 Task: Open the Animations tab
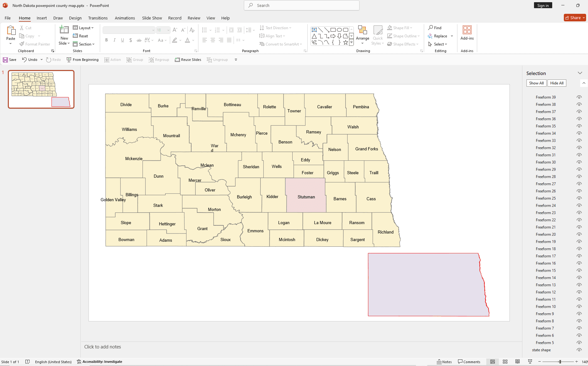pyautogui.click(x=125, y=18)
